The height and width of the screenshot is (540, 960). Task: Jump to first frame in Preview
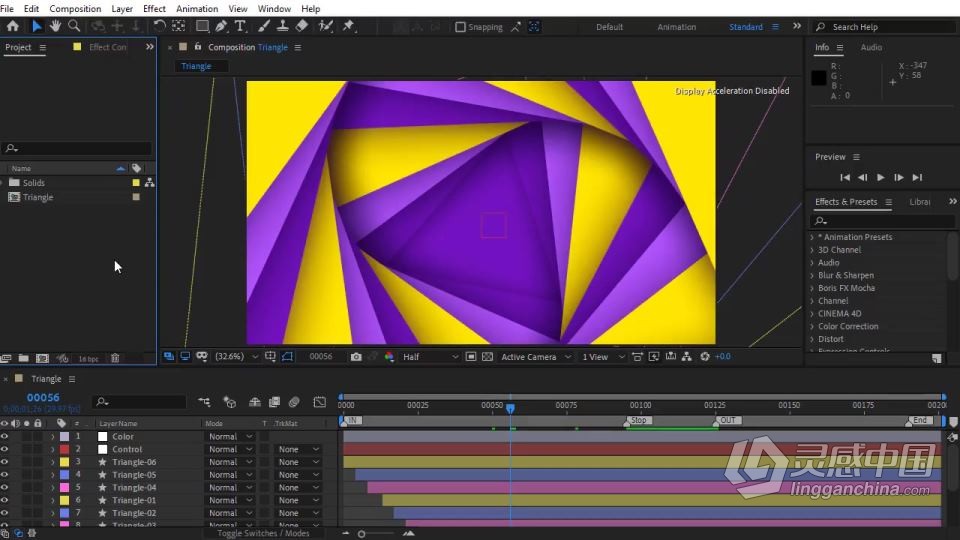[845, 178]
